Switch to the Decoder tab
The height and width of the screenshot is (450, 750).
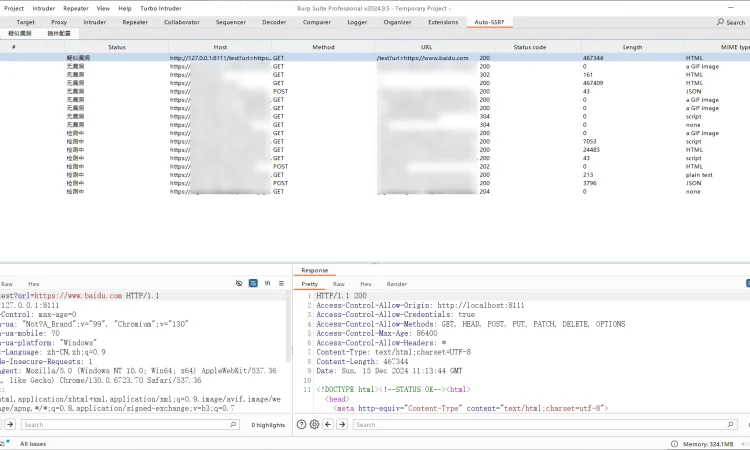pyautogui.click(x=274, y=22)
